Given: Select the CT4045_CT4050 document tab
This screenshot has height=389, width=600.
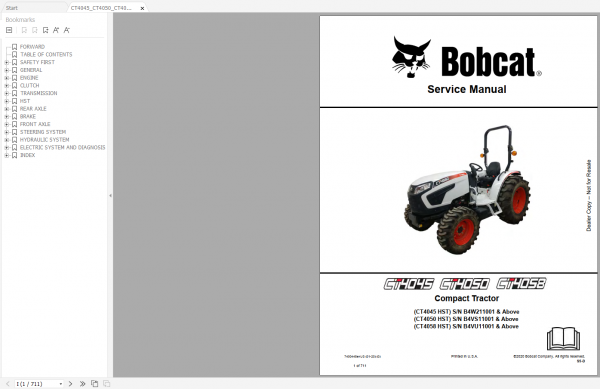Looking at the screenshot, I should click(x=101, y=8).
